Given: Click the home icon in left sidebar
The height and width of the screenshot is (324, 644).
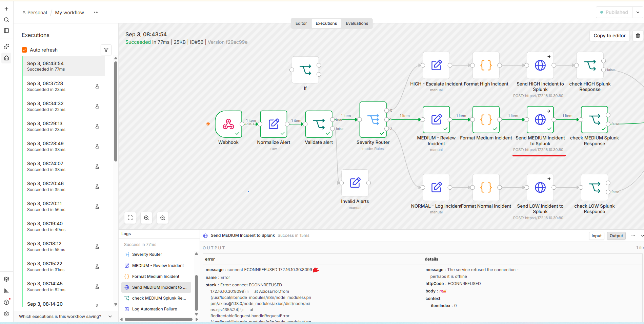Looking at the screenshot, I should (x=6, y=58).
